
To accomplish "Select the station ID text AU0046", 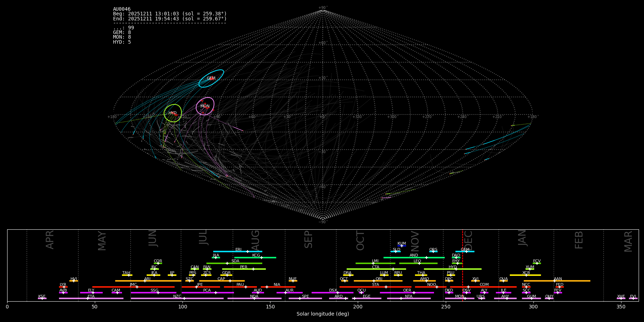I will pos(122,9).
